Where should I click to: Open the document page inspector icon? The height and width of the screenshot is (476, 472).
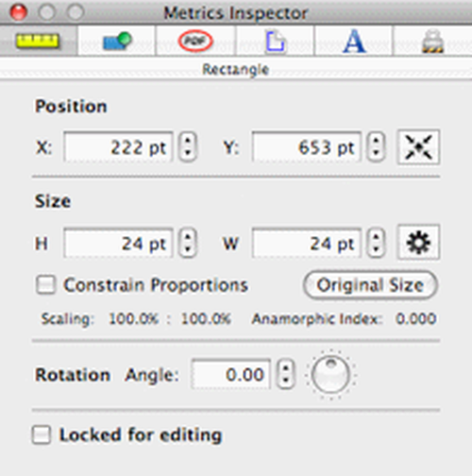click(x=276, y=42)
